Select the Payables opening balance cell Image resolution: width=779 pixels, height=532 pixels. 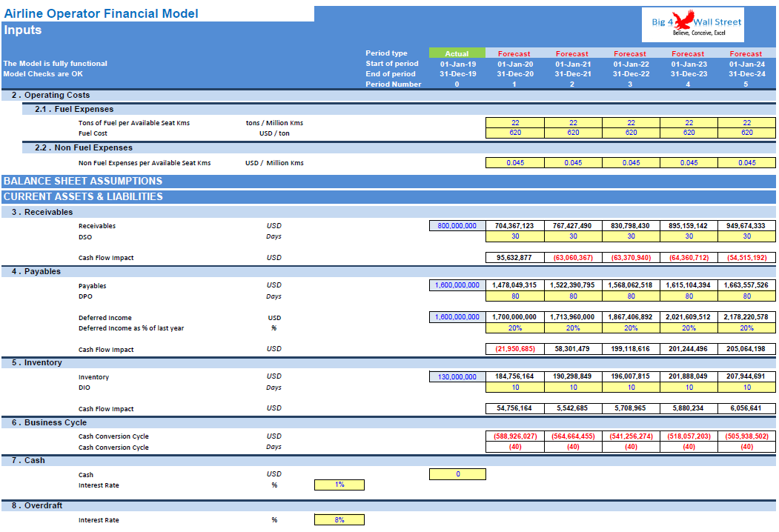[457, 285]
